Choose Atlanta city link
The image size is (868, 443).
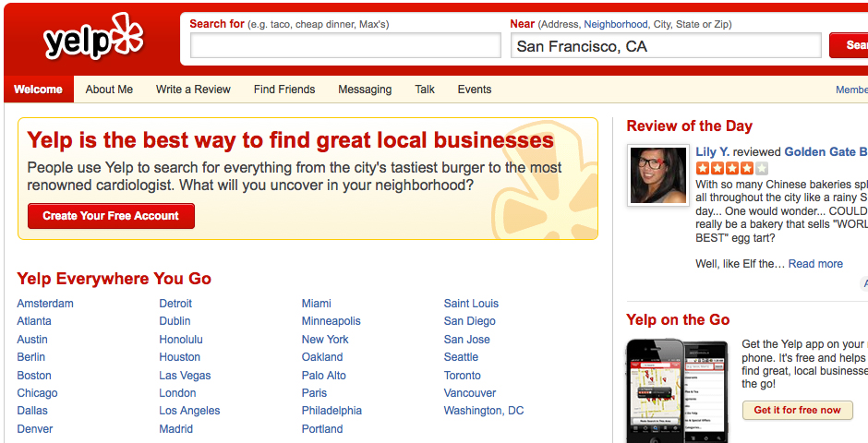point(34,321)
